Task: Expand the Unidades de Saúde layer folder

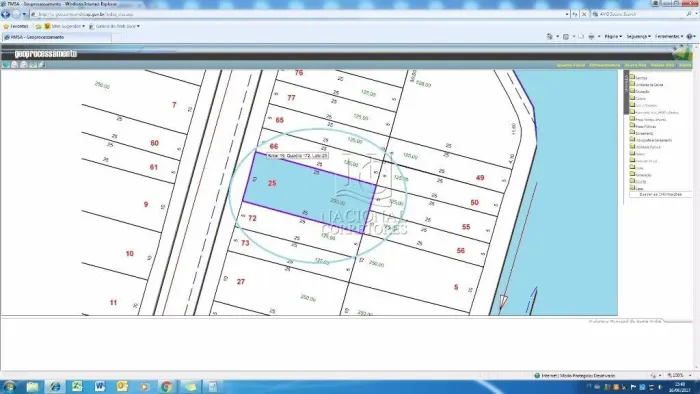Action: [x=632, y=84]
